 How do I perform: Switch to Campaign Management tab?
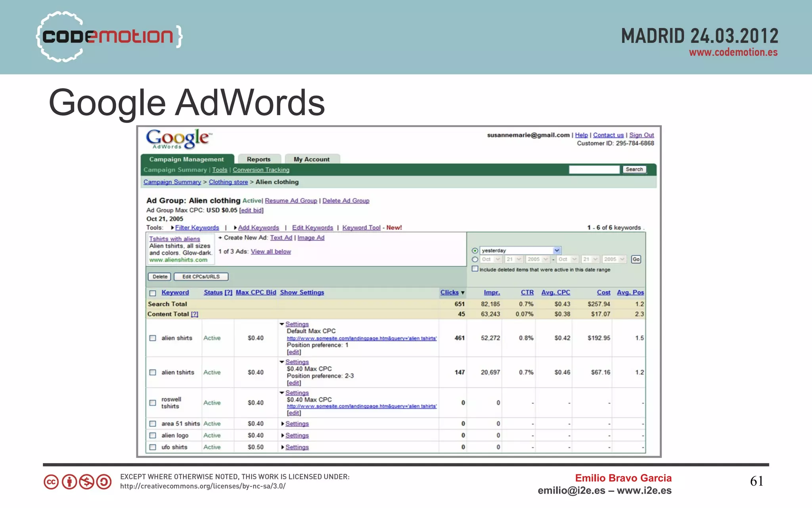[187, 159]
